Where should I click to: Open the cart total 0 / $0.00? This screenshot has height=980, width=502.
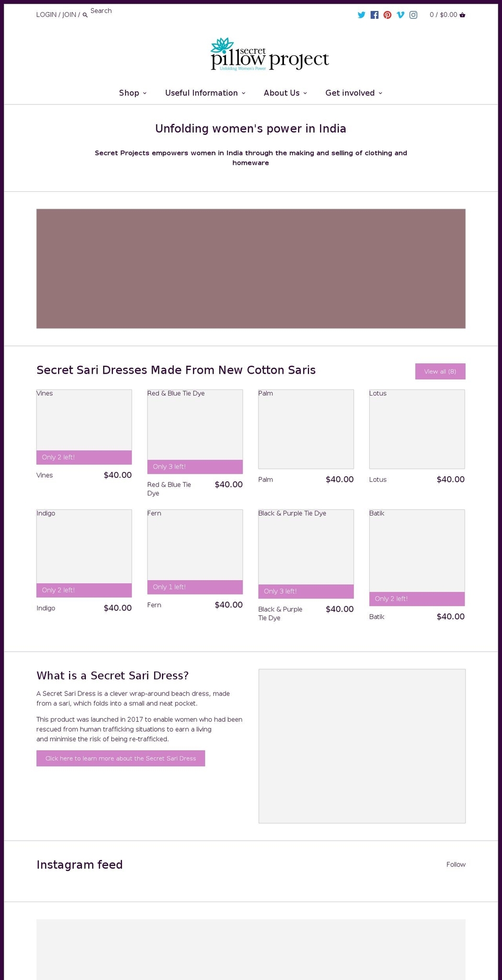click(x=443, y=15)
